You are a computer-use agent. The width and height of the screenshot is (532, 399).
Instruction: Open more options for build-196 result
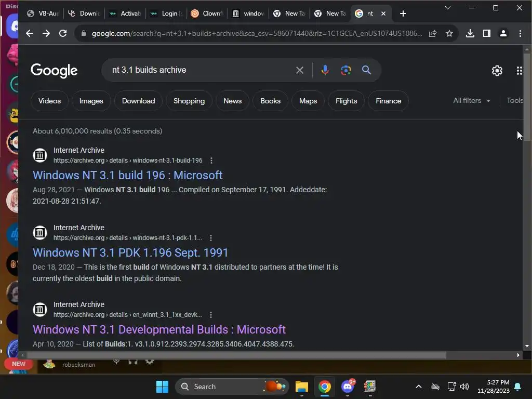(211, 161)
